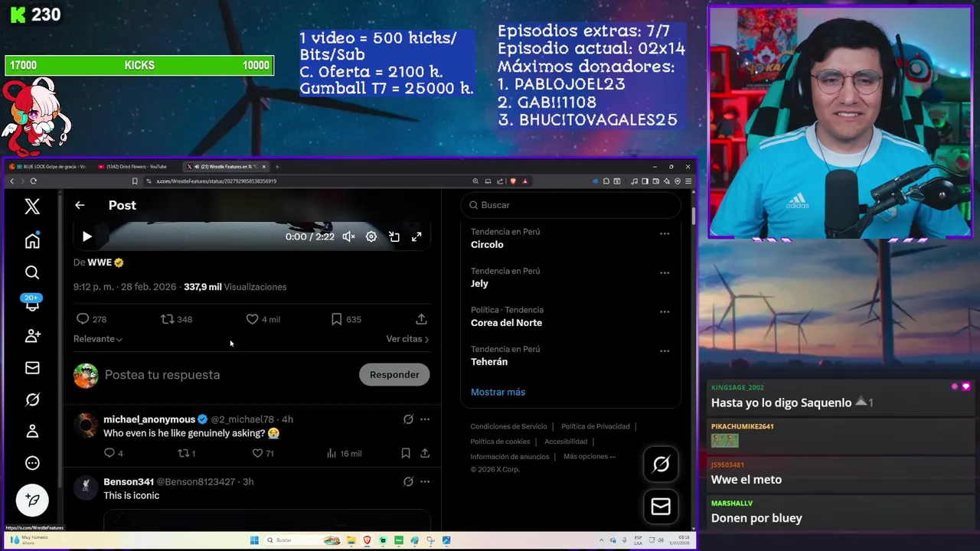
Task: Click the Buscar search field on X
Action: tap(570, 205)
